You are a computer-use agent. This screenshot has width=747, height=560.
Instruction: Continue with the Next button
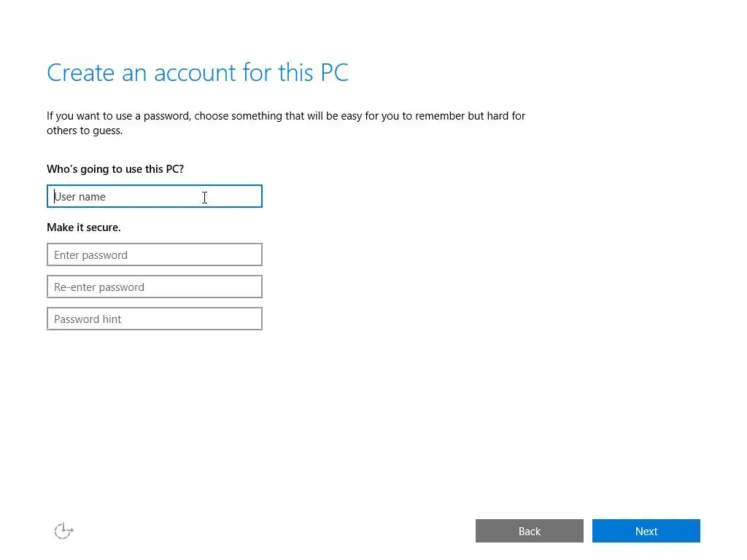click(x=646, y=531)
